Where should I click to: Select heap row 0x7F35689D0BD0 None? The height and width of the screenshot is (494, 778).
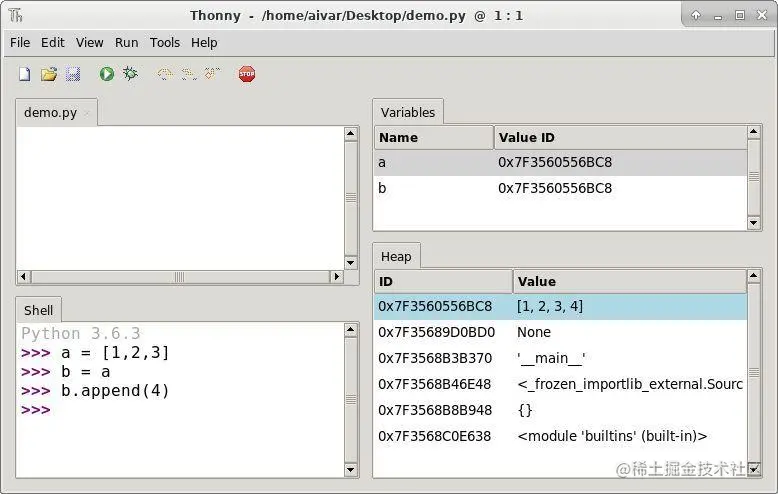coord(560,332)
